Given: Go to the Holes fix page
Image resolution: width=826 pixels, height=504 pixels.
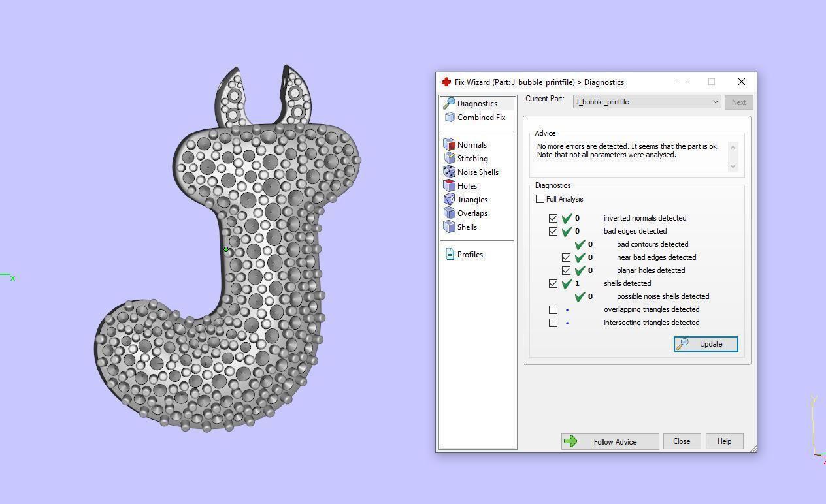Looking at the screenshot, I should click(467, 186).
